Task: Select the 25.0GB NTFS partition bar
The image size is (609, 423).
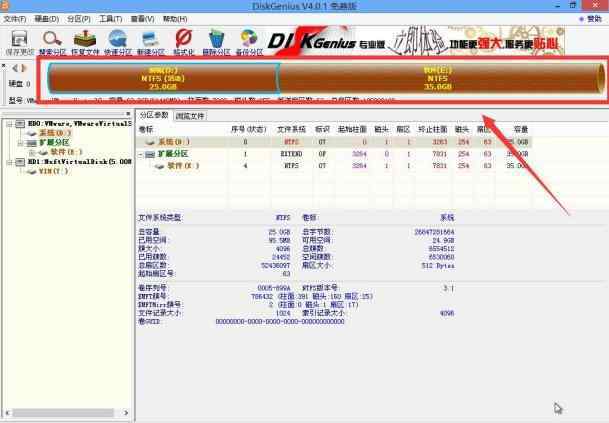Action: point(163,78)
